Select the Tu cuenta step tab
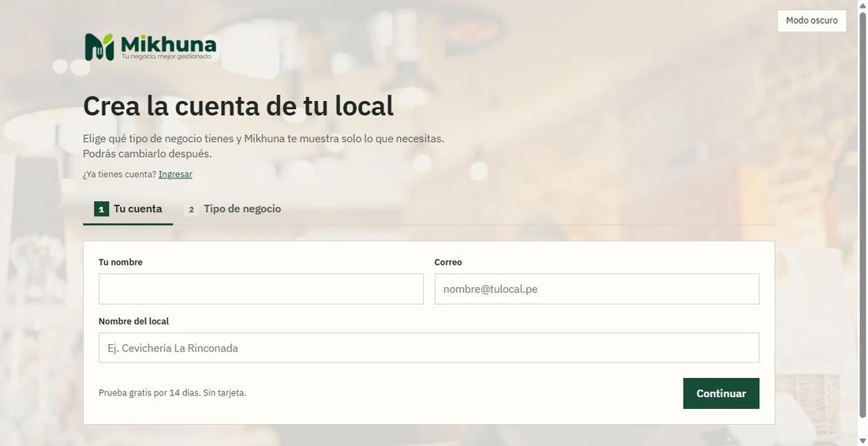Viewport: 868px width, 446px height. tap(128, 209)
